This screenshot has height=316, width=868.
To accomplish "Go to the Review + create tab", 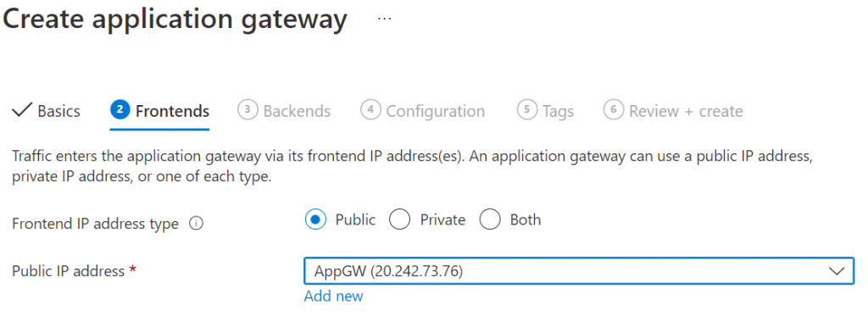I will pos(686,111).
